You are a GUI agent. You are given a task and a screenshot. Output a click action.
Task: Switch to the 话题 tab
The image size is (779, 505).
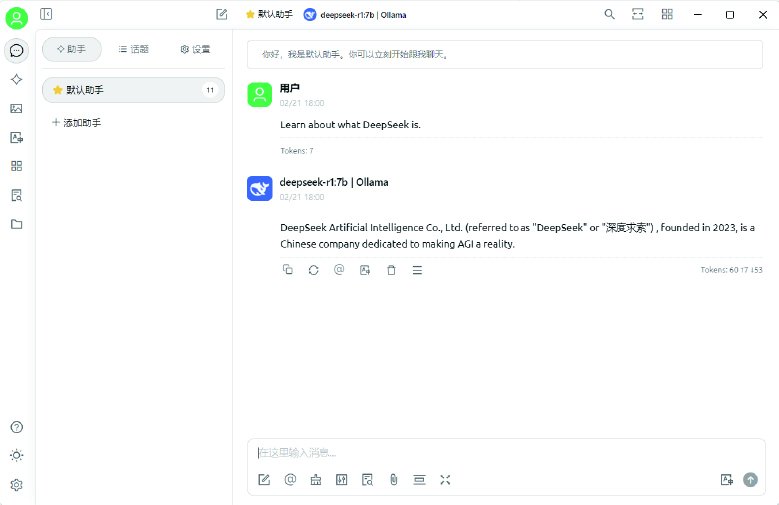coord(133,49)
